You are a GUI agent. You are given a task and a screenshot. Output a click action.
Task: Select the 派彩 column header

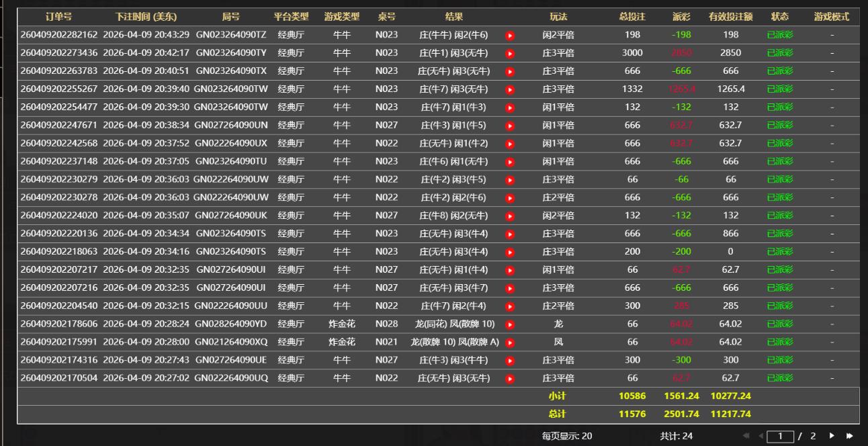(x=681, y=17)
